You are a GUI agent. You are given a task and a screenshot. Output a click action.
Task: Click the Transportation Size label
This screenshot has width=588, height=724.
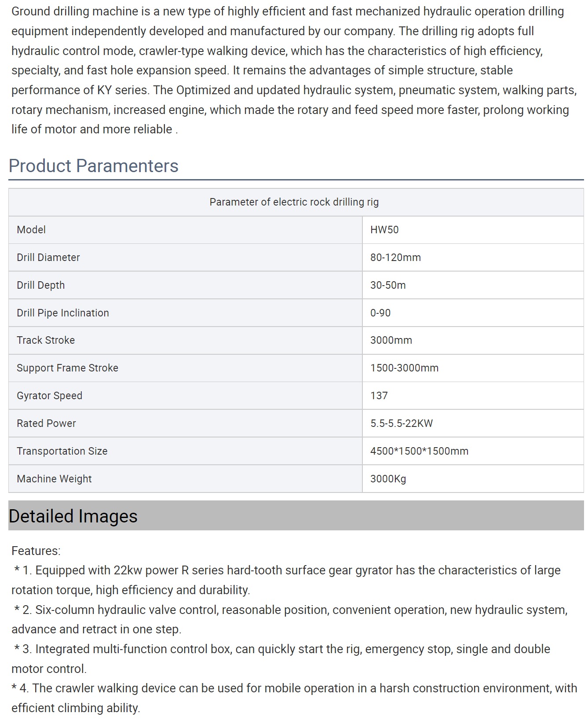[62, 451]
